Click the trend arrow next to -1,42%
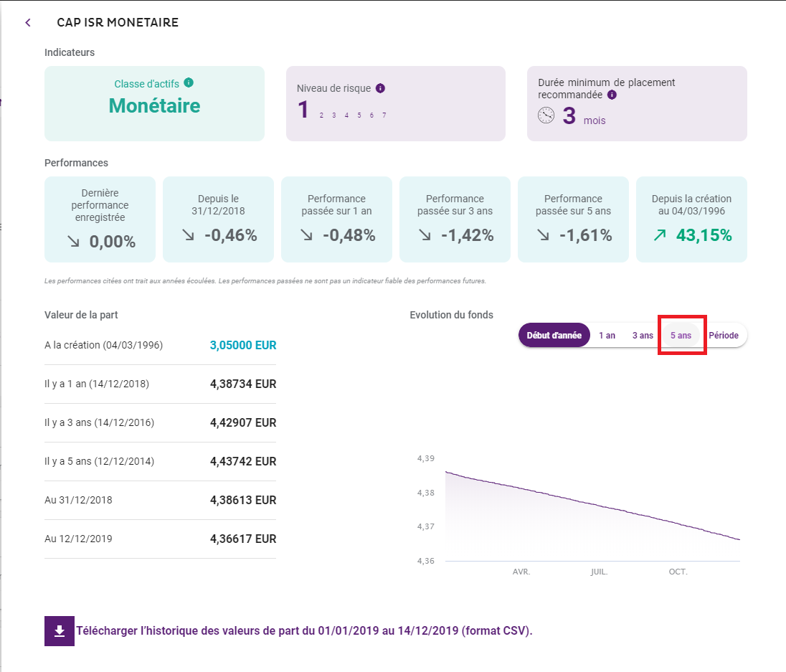786x672 pixels. pyautogui.click(x=425, y=235)
